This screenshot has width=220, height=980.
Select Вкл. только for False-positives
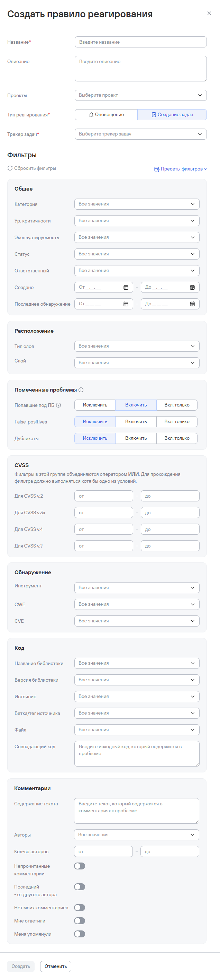click(x=177, y=421)
